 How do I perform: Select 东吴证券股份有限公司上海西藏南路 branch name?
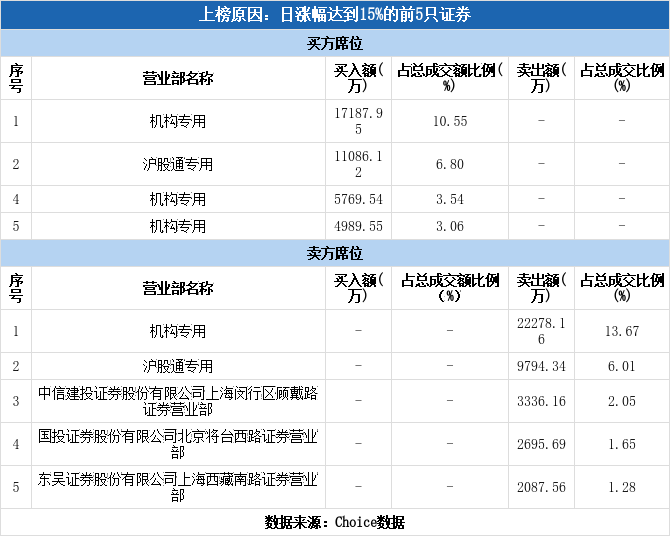178,487
